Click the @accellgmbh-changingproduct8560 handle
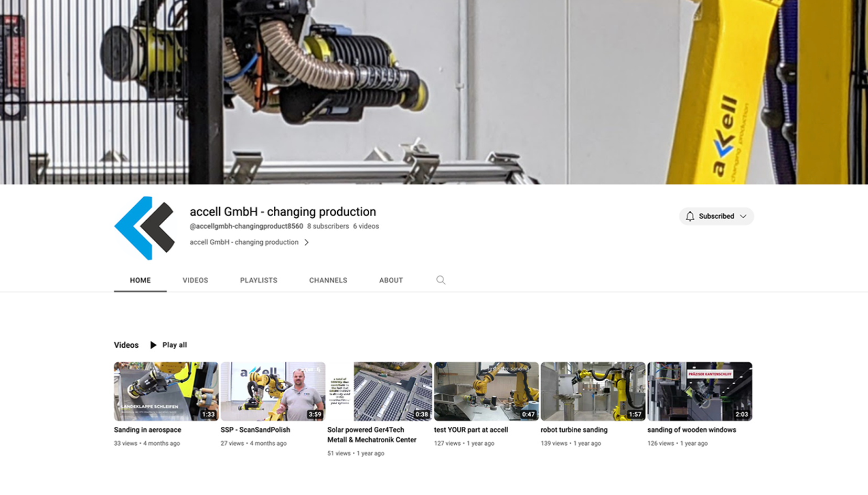The image size is (868, 495). [x=246, y=226]
